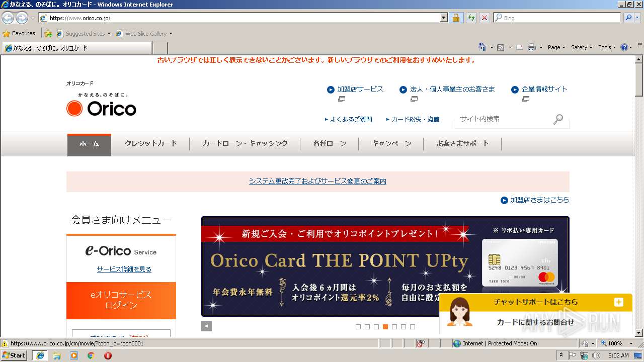Open the Tools menu dropdown

tap(607, 47)
